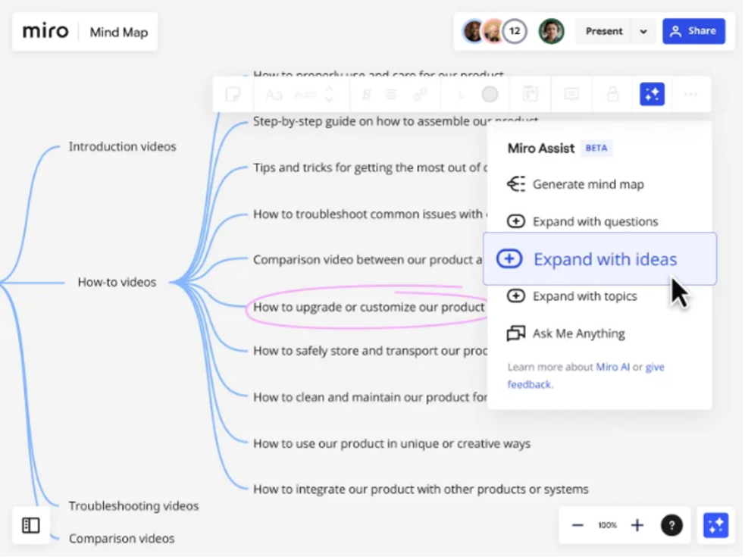745x560 pixels.
Task: Open the Aa font style option
Action: point(273,95)
